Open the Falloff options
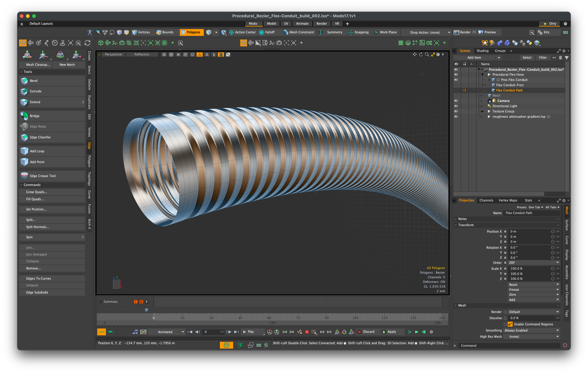The height and width of the screenshot is (373, 588). [267, 32]
